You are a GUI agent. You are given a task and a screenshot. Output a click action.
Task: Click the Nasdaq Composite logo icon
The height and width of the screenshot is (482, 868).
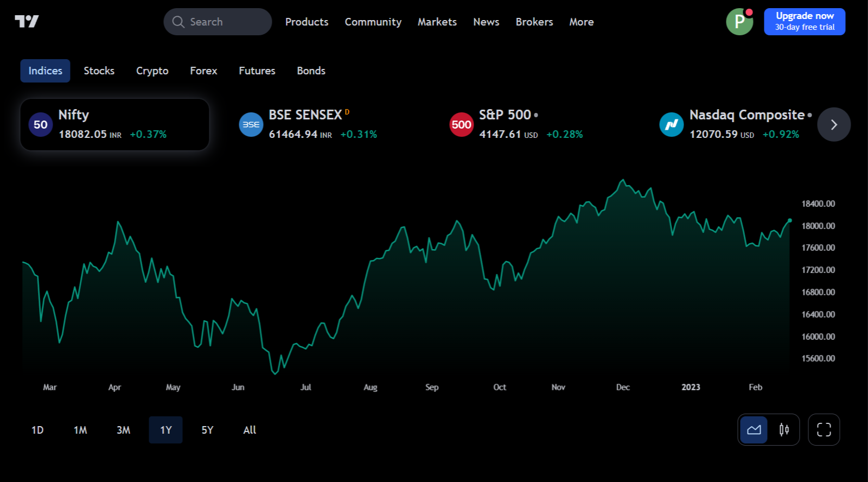point(672,124)
